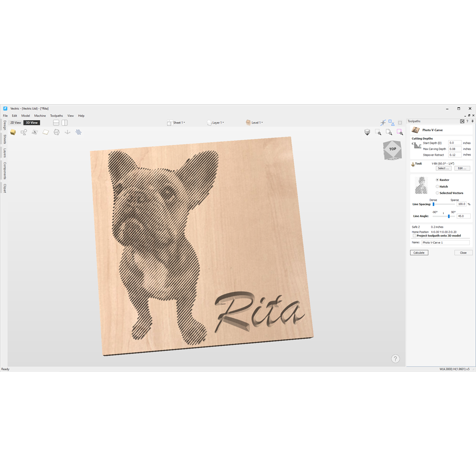The image size is (476, 476).
Task: Open the Help menu
Action: coord(81,116)
